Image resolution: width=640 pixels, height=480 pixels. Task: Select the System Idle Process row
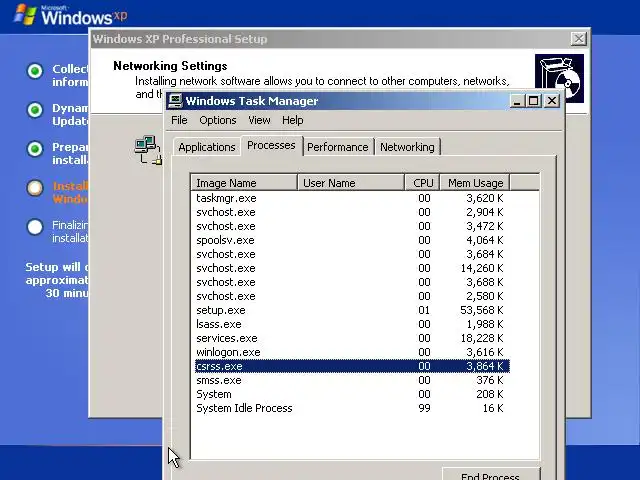(x=352, y=408)
